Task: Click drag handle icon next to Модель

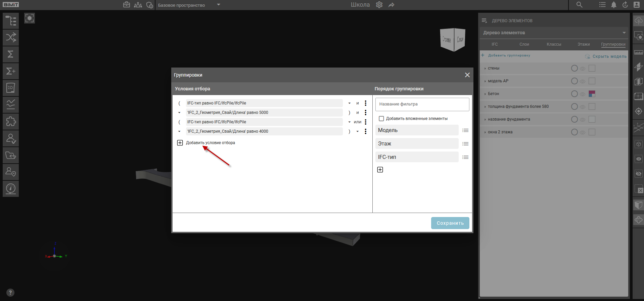Action: tap(465, 130)
